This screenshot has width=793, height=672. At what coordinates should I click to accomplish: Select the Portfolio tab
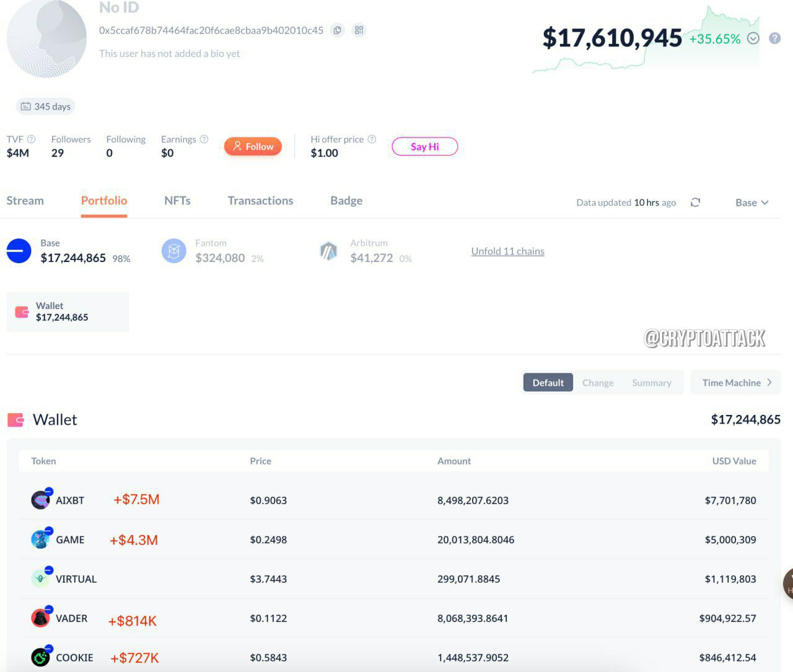tap(104, 201)
